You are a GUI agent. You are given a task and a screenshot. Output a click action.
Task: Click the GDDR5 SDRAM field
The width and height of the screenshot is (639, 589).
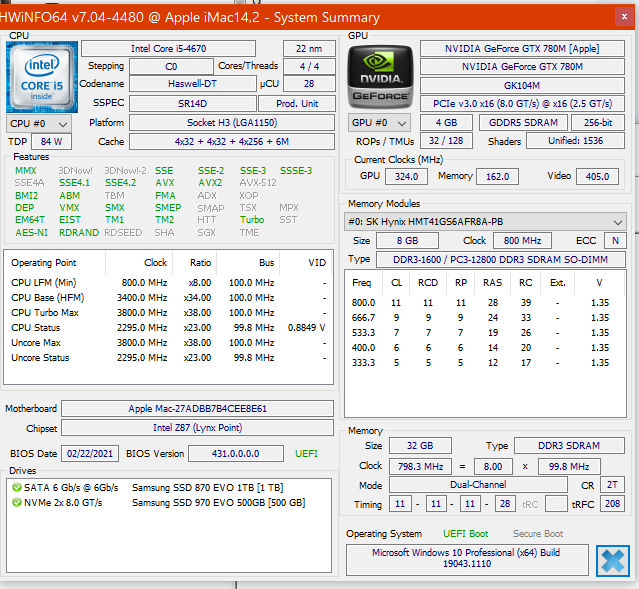point(523,123)
